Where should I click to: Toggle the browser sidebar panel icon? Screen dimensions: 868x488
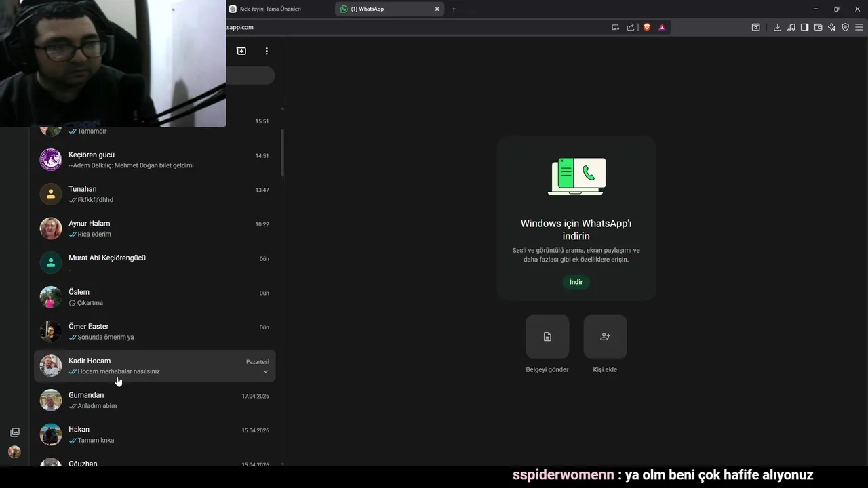coord(804,27)
